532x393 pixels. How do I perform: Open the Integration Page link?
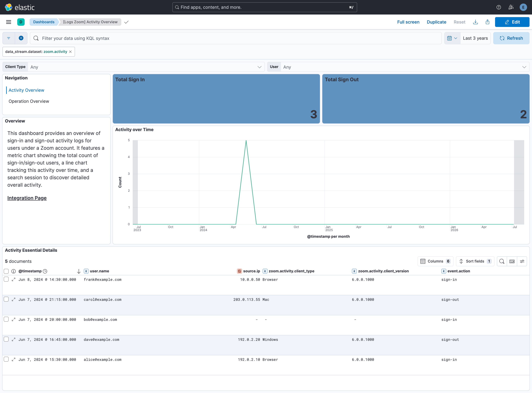coord(27,198)
